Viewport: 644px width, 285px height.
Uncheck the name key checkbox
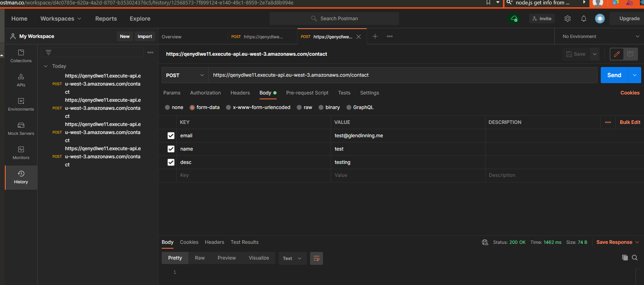171,149
